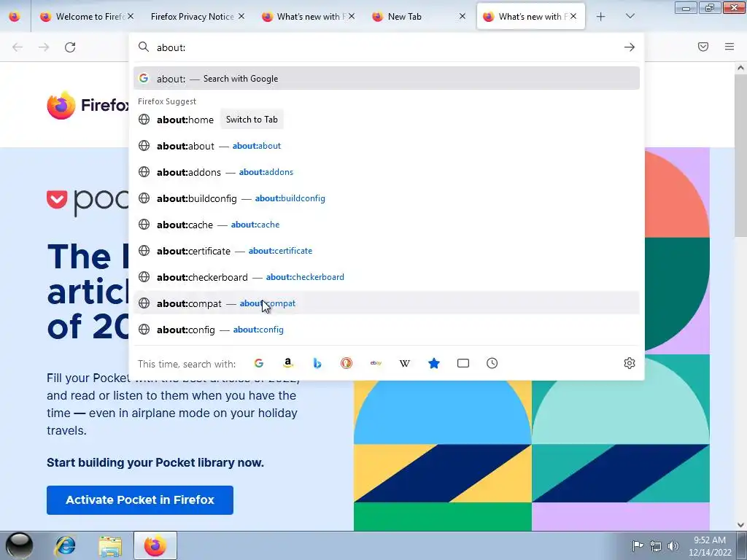Choose the about:addons suggestion

[x=387, y=172]
